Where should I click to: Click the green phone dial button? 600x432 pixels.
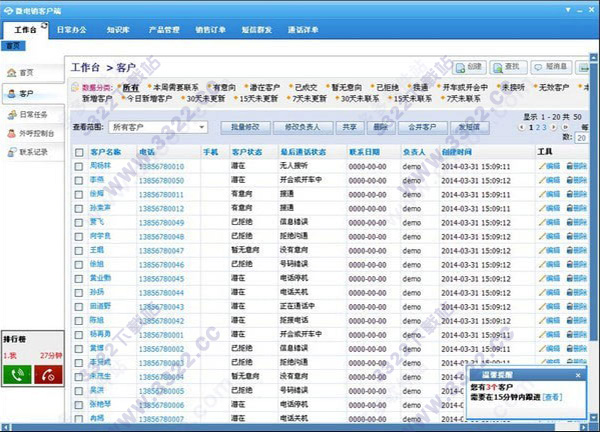(x=17, y=375)
